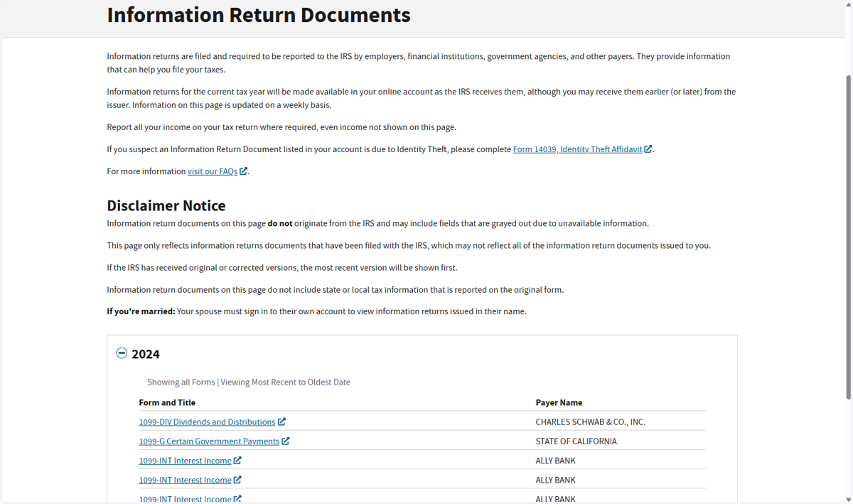This screenshot has width=853, height=504.
Task: Open 1099-G Certain Government Payments form
Action: pos(209,441)
